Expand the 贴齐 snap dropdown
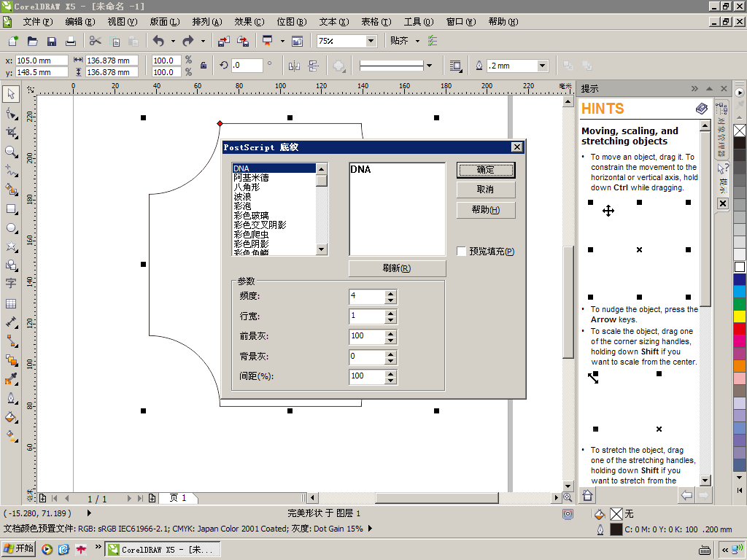This screenshot has height=560, width=747. [x=418, y=42]
